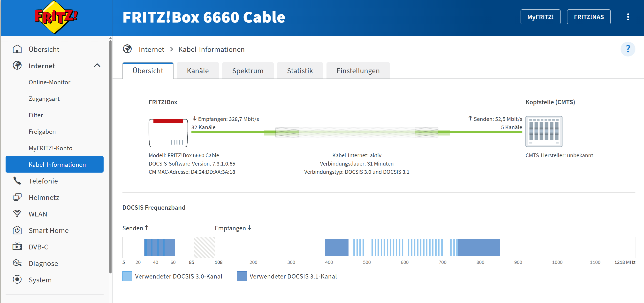The width and height of the screenshot is (644, 303).
Task: Switch to the Statistik tab
Action: (300, 71)
